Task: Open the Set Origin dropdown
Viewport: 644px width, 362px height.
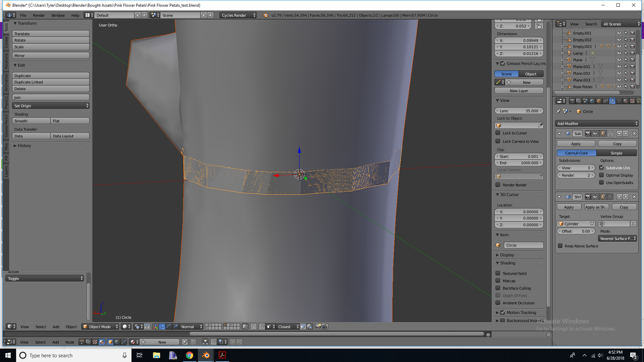Action: click(51, 106)
